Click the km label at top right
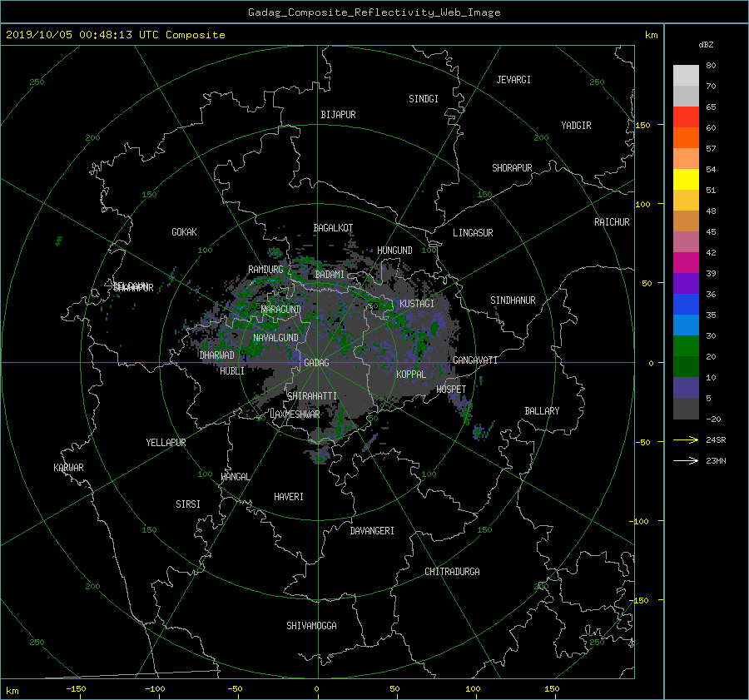 tap(651, 35)
